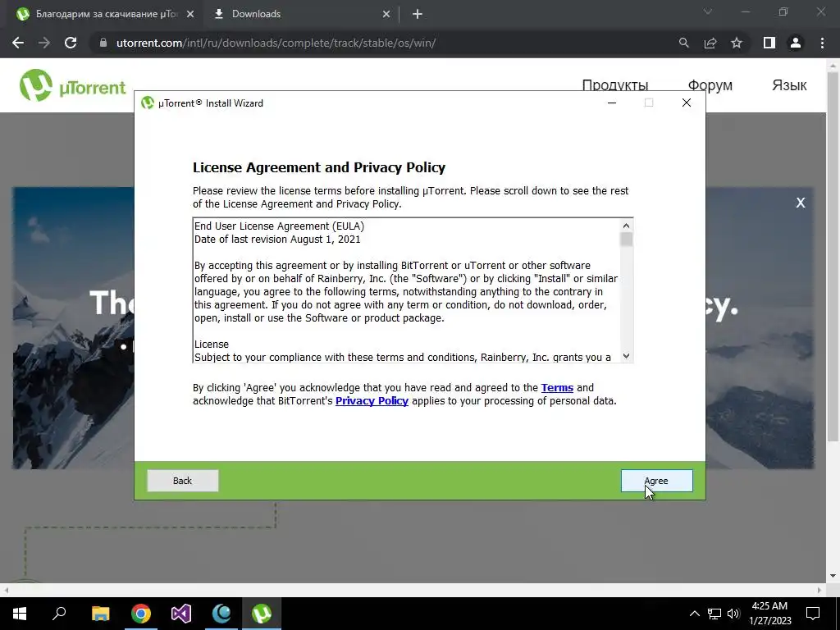Show hidden system tray icons
Viewport: 840px width, 630px height.
(694, 614)
